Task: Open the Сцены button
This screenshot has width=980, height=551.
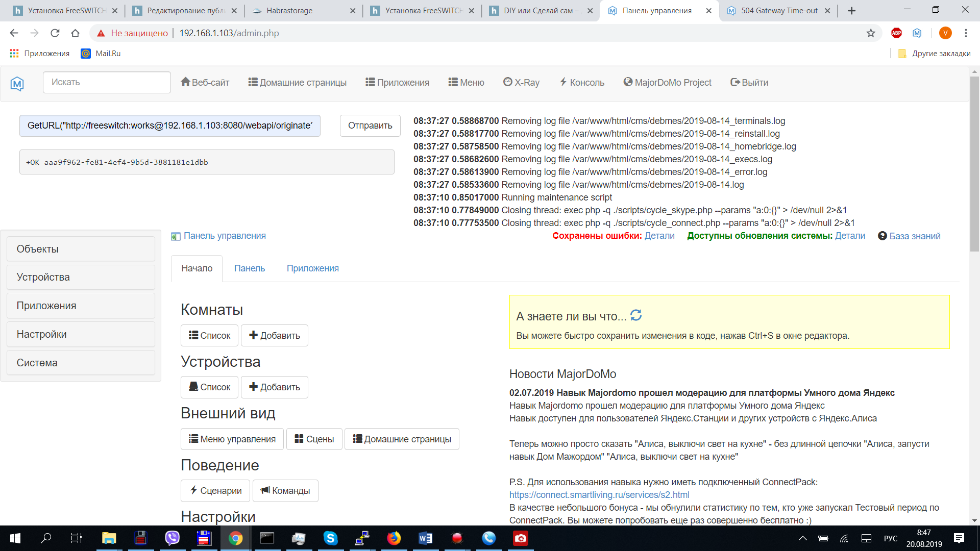Action: tap(314, 439)
